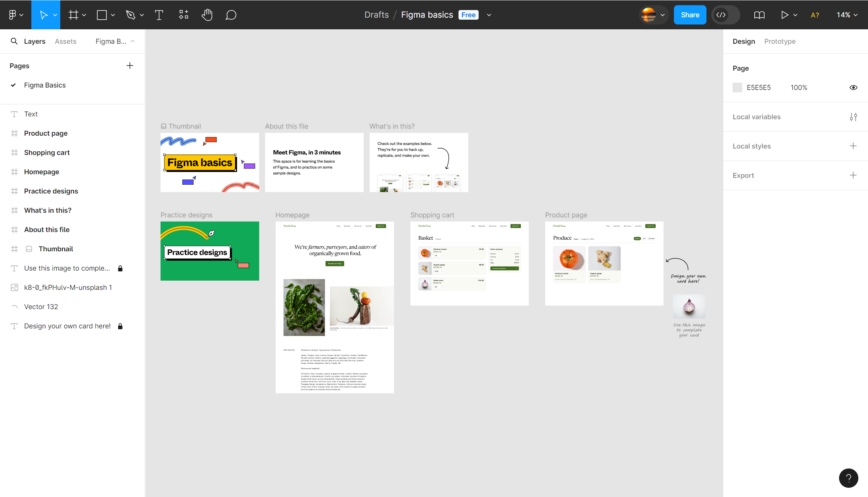Screen dimensions: 868x497
Task: Toggle Dev Mode switch
Action: (725, 15)
